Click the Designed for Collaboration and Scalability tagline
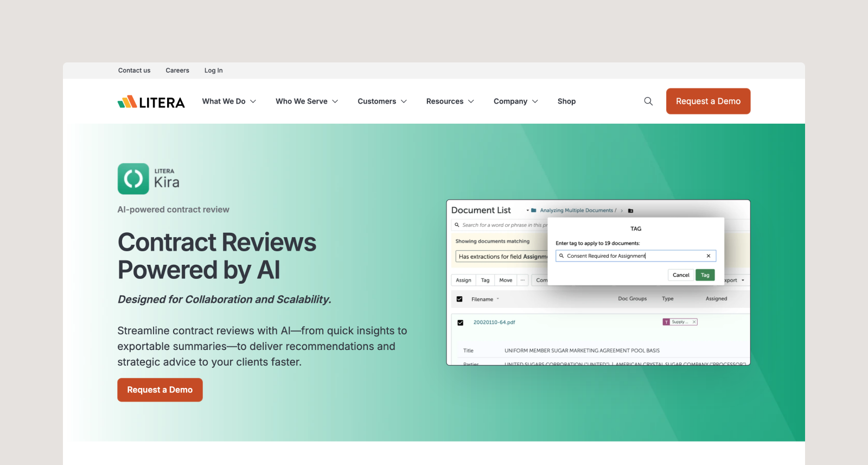The height and width of the screenshot is (465, 868). [225, 300]
